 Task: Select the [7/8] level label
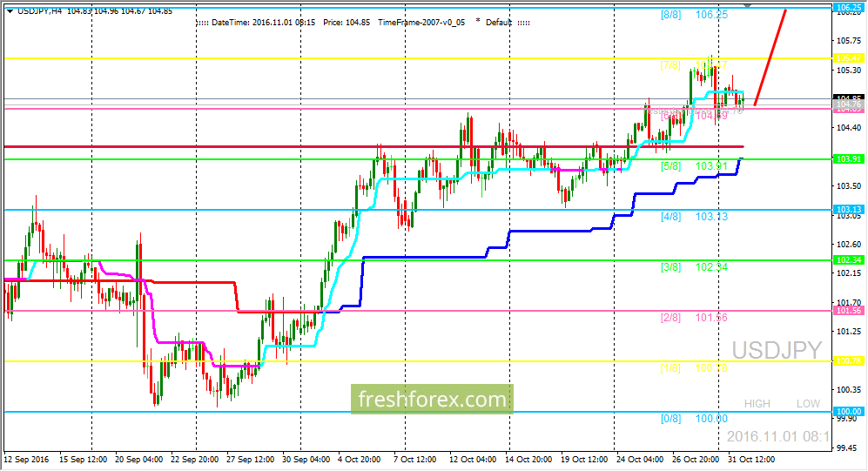671,65
